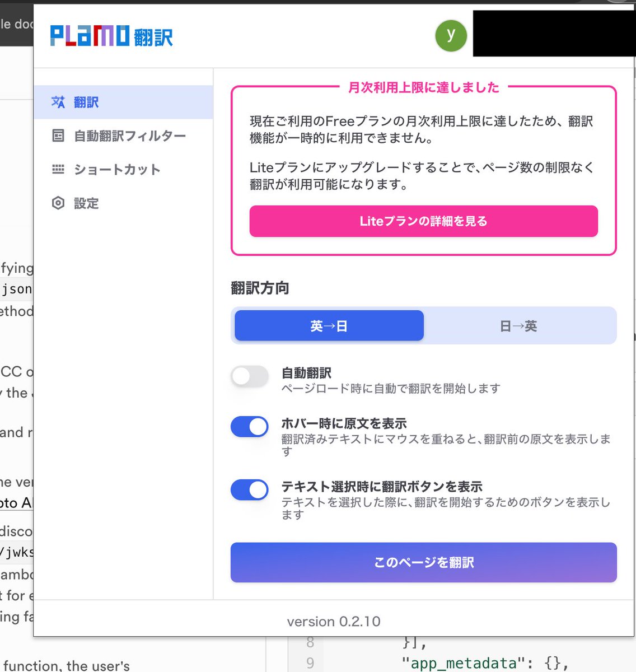
Task: Click the 翻訳 character-translation glyph icon
Action: point(58,102)
